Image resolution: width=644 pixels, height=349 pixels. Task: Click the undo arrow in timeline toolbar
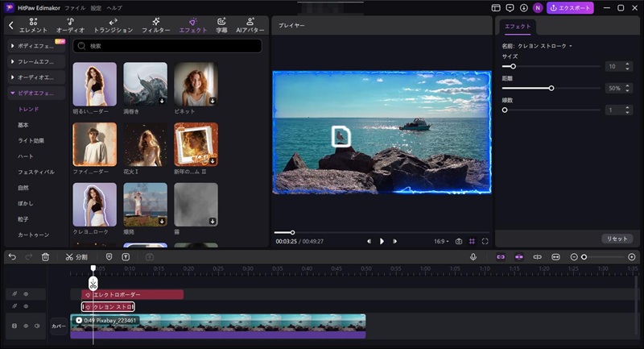pyautogui.click(x=12, y=257)
